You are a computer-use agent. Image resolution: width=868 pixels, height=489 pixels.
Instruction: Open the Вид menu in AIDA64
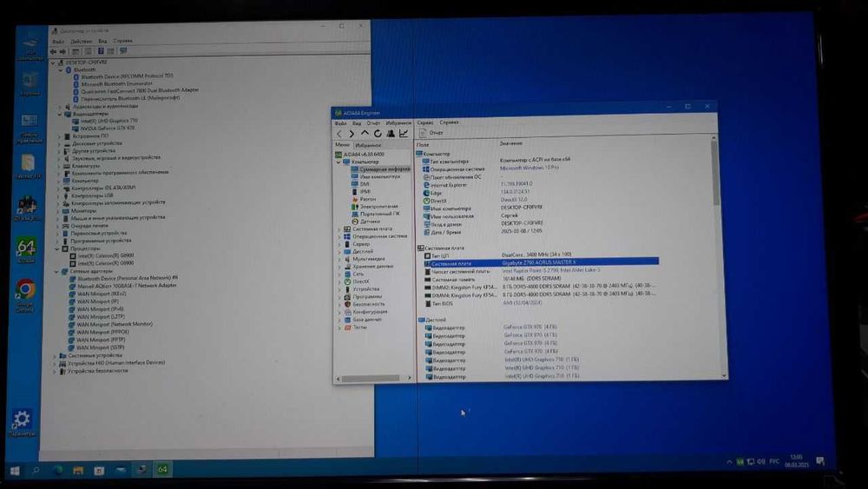(x=357, y=123)
